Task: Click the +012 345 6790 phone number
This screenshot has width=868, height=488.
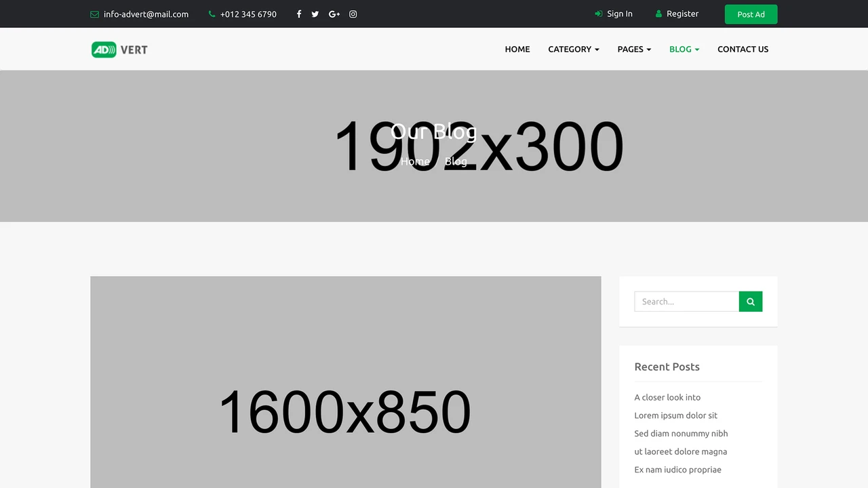Action: click(x=248, y=14)
